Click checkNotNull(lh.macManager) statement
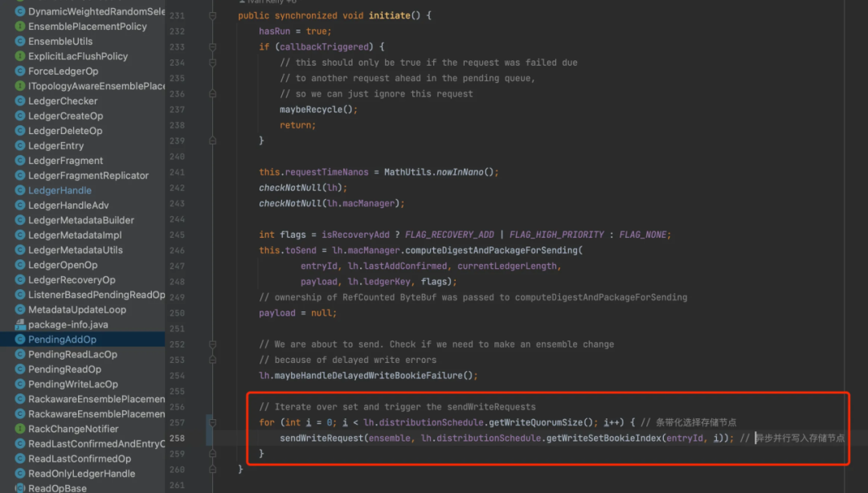The image size is (868, 493). pos(332,204)
